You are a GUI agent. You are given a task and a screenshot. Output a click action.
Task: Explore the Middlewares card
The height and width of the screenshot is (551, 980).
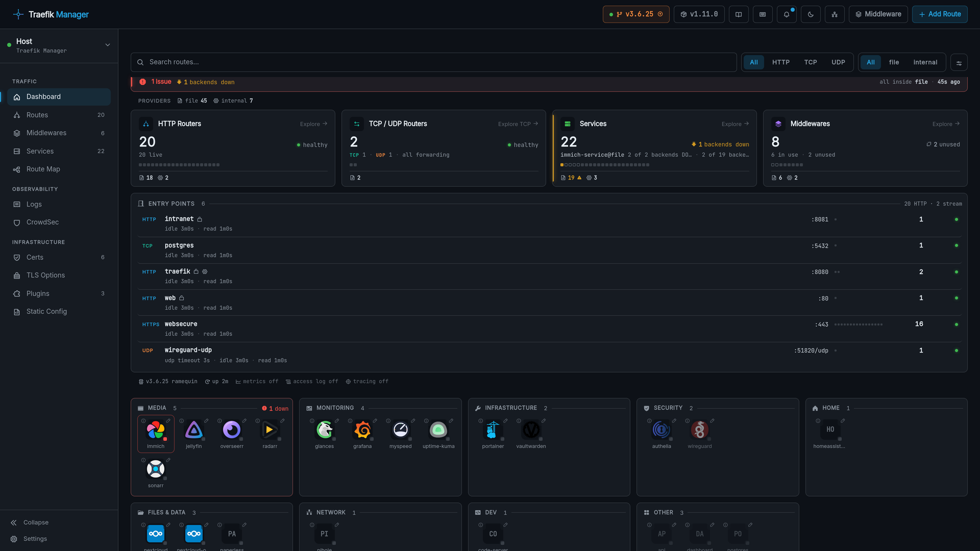[x=946, y=124]
